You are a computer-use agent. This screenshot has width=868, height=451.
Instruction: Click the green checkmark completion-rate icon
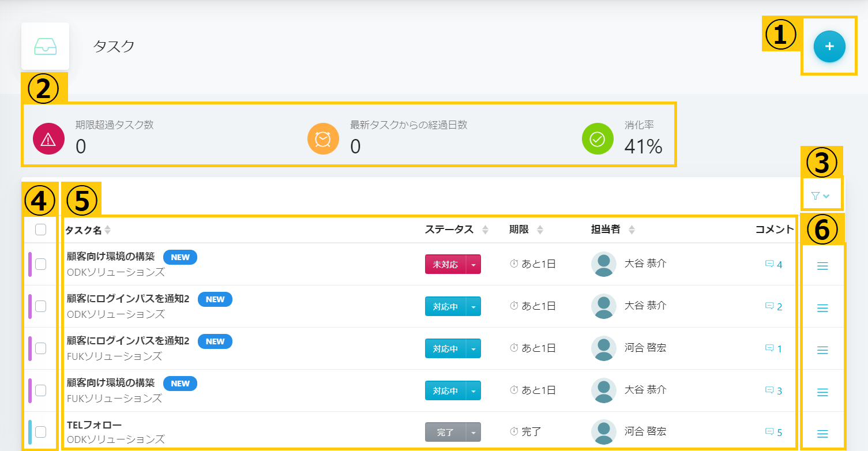(x=598, y=139)
